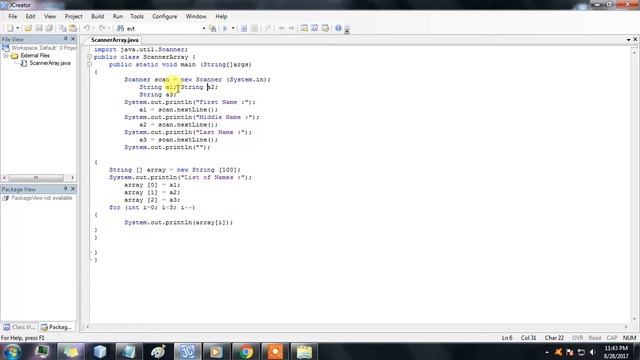Click the navigate Forward arrow icon
640x360 pixels.
pyautogui.click(x=291, y=28)
